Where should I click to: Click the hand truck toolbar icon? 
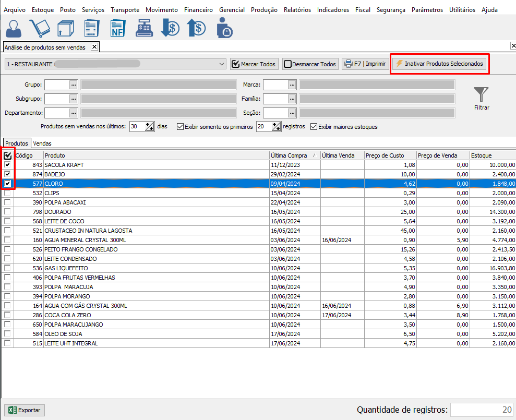[40, 28]
